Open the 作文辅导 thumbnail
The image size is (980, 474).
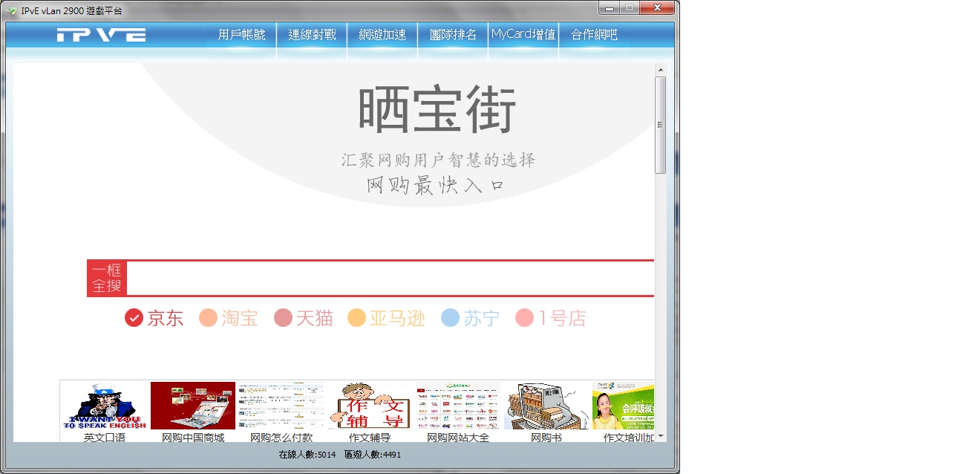pos(370,406)
